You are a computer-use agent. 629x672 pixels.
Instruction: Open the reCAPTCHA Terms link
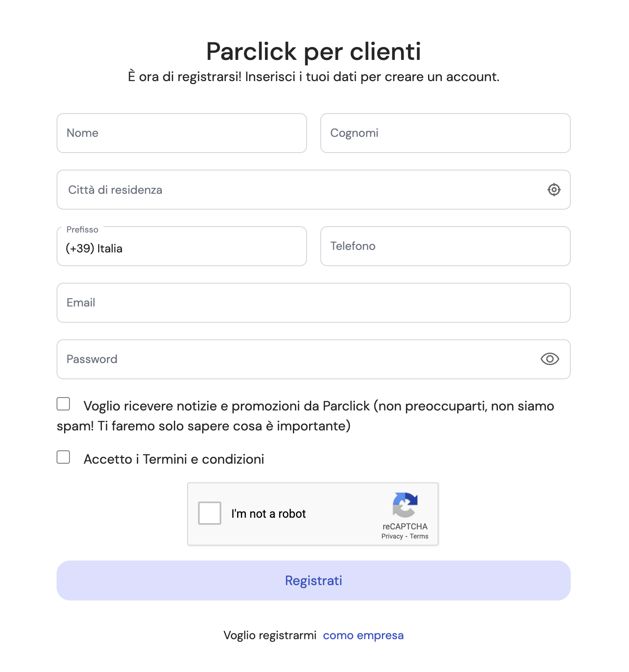419,536
